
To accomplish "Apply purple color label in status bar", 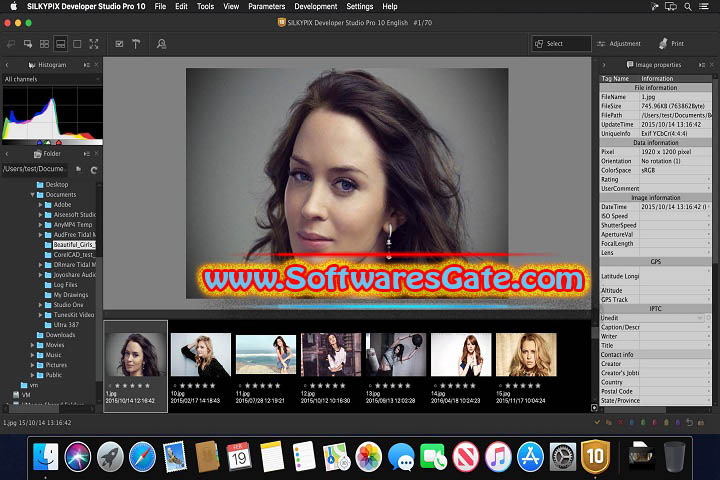I will (678, 422).
